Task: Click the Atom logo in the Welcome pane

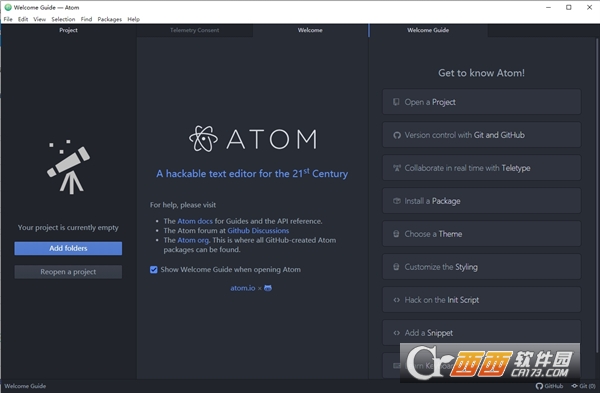Action: (253, 139)
